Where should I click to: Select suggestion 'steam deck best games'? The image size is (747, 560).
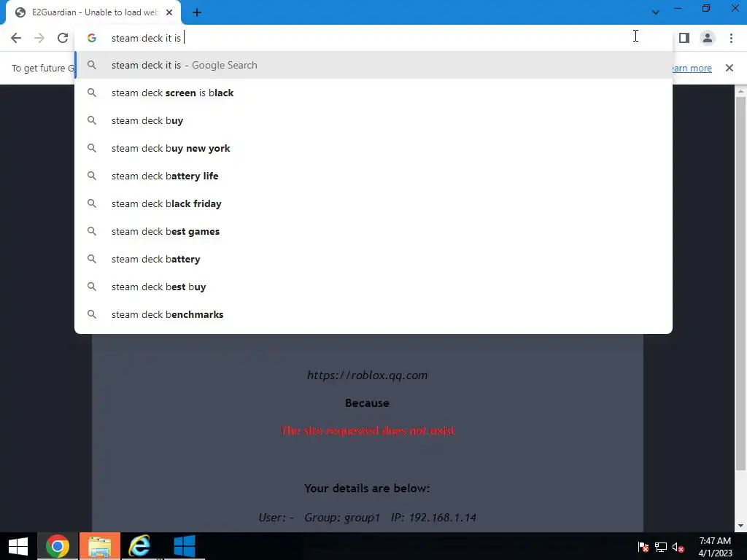(x=373, y=231)
